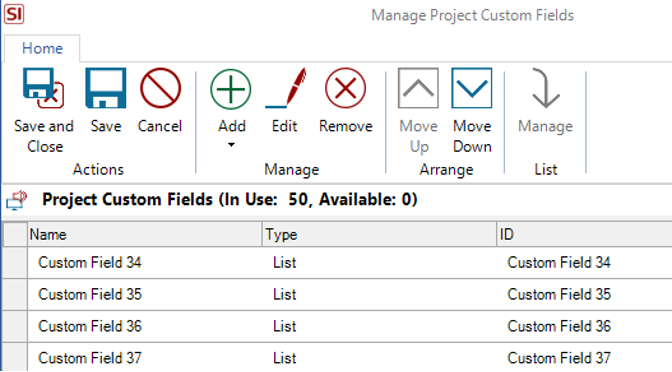Click the SI application logo icon
The image size is (672, 372).
coord(14,14)
